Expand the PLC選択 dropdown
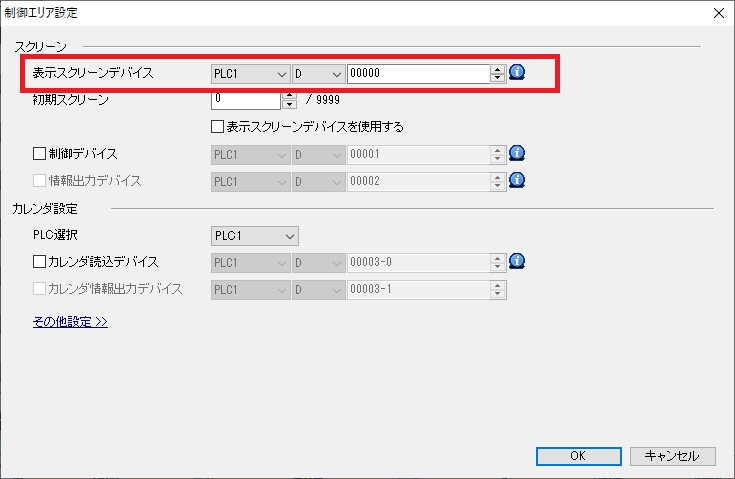This screenshot has width=735, height=479. click(255, 235)
